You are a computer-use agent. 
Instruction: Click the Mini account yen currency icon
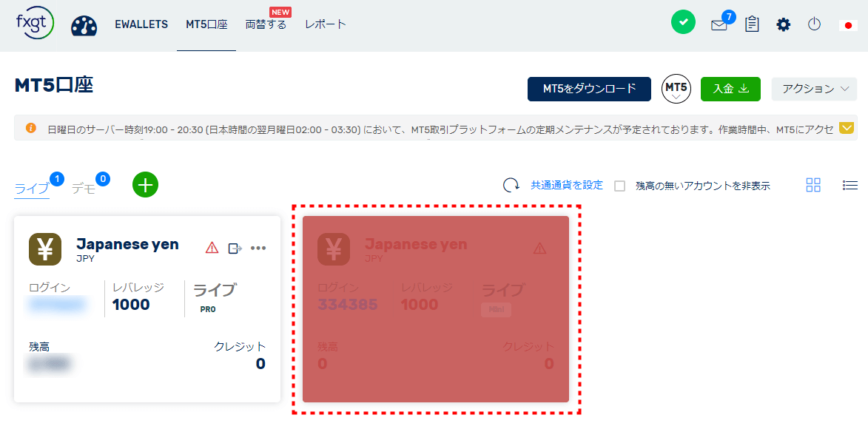(x=334, y=249)
